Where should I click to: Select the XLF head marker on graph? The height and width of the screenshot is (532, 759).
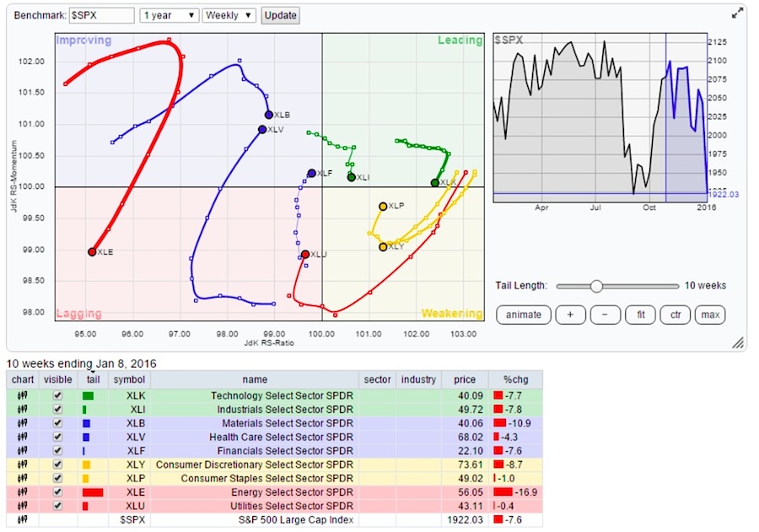coord(312,173)
